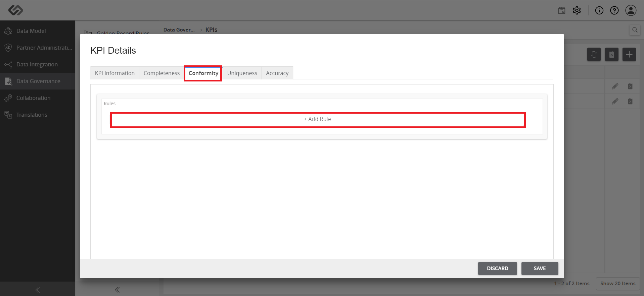
Task: Click the Translations sidebar icon
Action: click(8, 115)
